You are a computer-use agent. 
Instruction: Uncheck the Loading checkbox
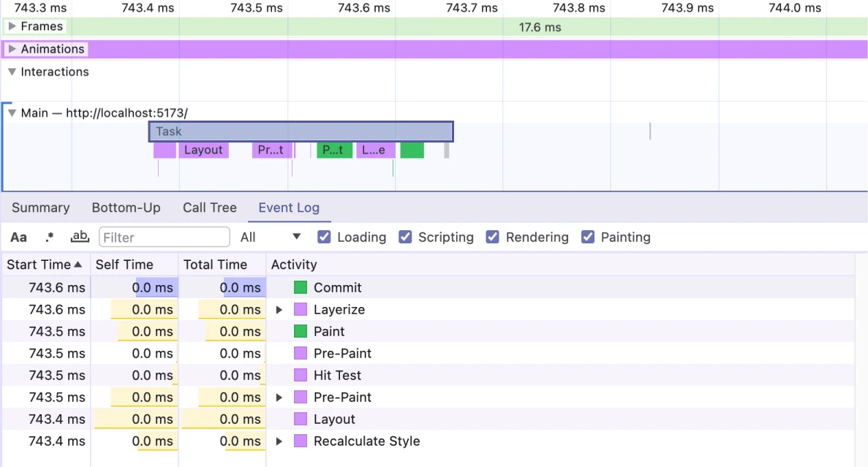(325, 237)
